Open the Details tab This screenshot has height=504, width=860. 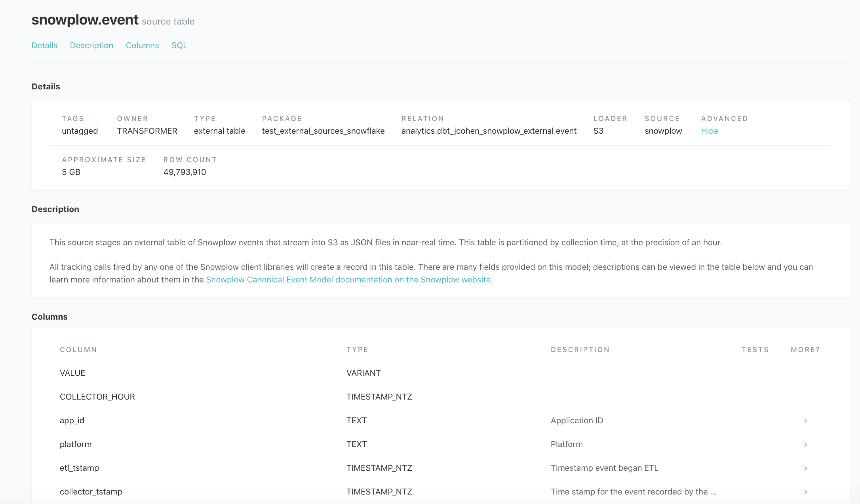coord(44,45)
